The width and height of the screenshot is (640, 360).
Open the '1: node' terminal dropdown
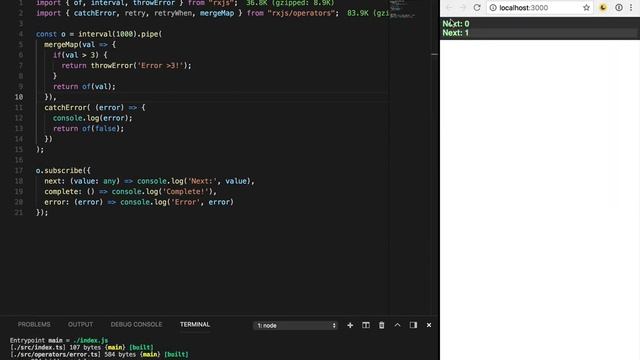[x=296, y=325]
